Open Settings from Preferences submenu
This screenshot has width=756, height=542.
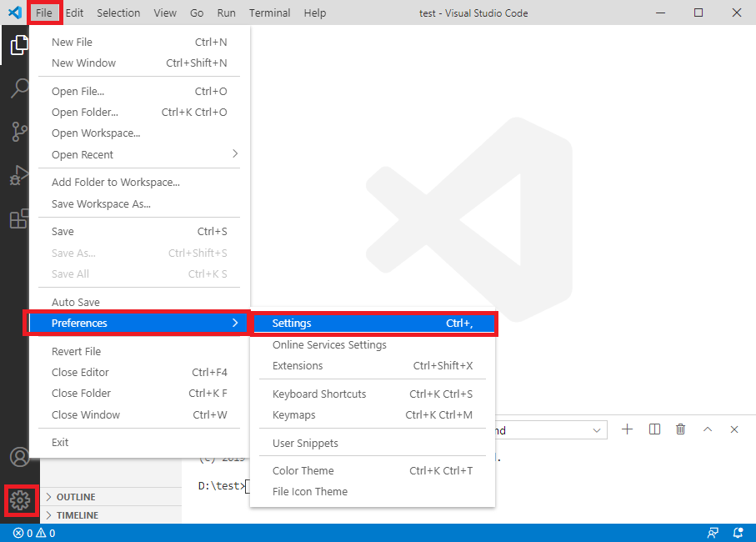pyautogui.click(x=373, y=323)
